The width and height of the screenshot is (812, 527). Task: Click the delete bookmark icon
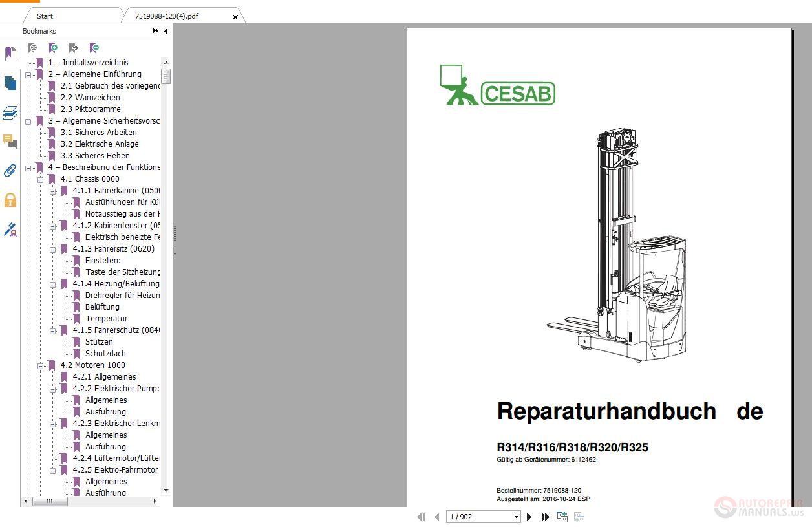coord(32,48)
